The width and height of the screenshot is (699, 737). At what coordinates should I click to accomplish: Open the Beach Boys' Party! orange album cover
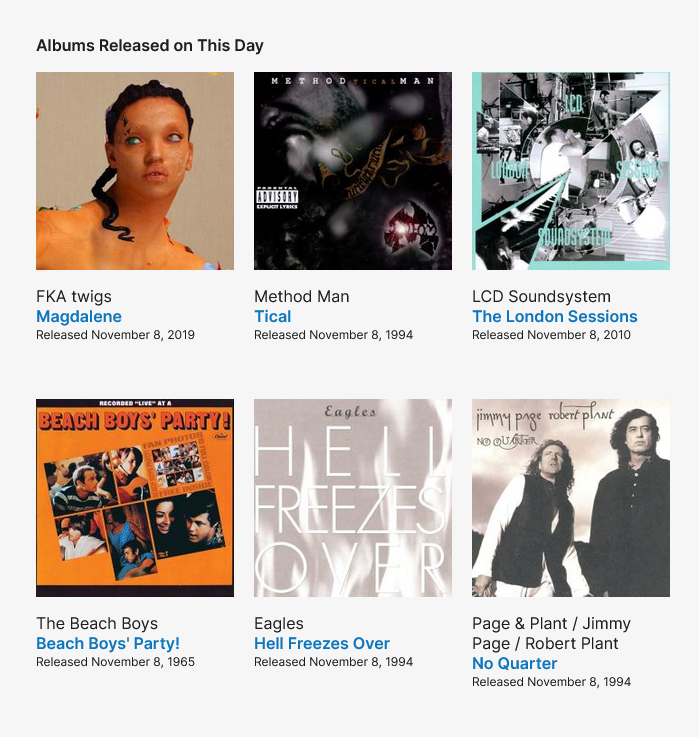point(135,498)
